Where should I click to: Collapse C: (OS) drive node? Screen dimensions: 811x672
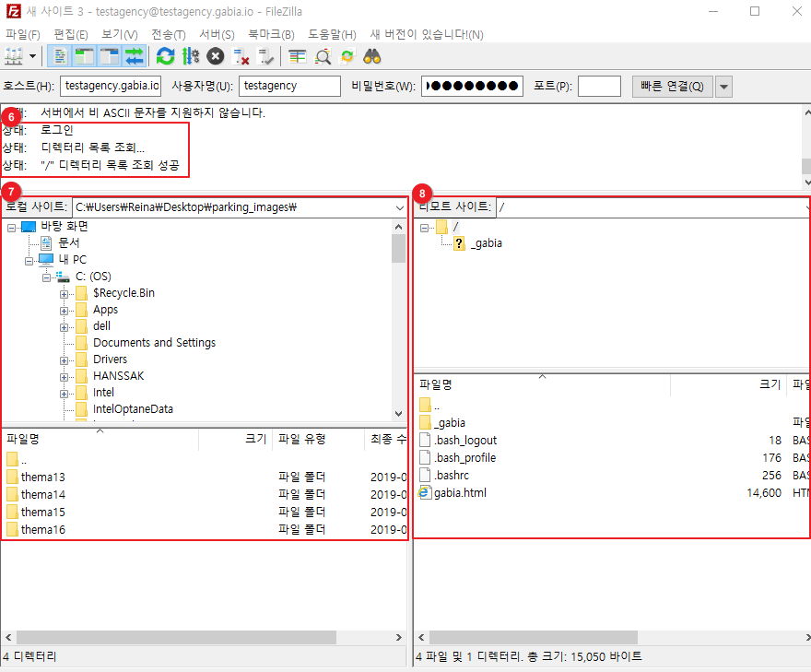pos(46,277)
